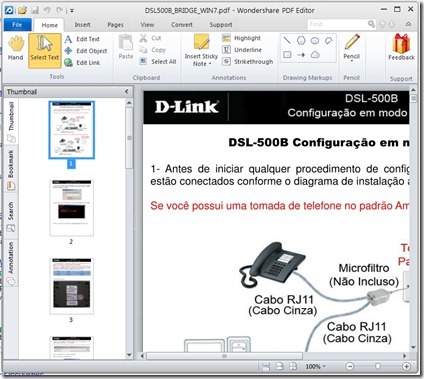Switch to the Home ribbon tab
The height and width of the screenshot is (379, 424).
click(50, 25)
